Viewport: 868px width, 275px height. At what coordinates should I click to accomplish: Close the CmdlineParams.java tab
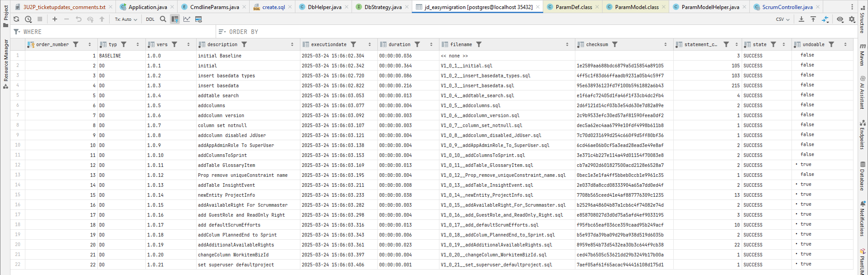(244, 7)
